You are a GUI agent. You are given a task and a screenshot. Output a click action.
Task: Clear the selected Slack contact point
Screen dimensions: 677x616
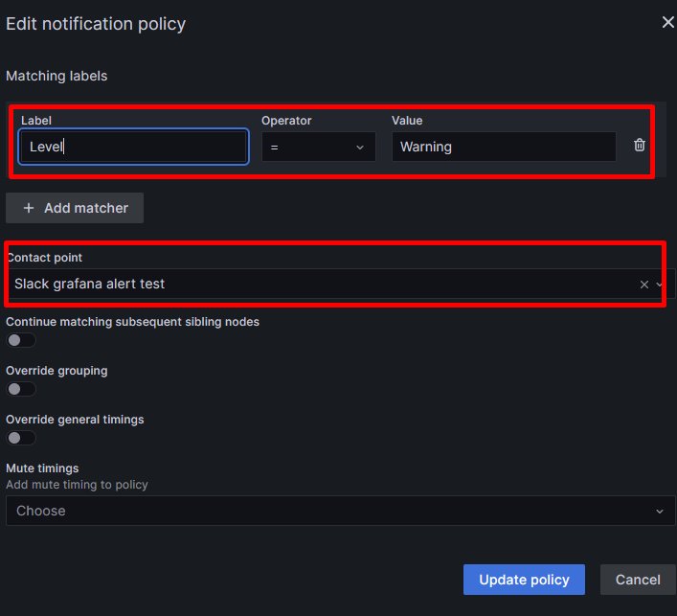644,285
